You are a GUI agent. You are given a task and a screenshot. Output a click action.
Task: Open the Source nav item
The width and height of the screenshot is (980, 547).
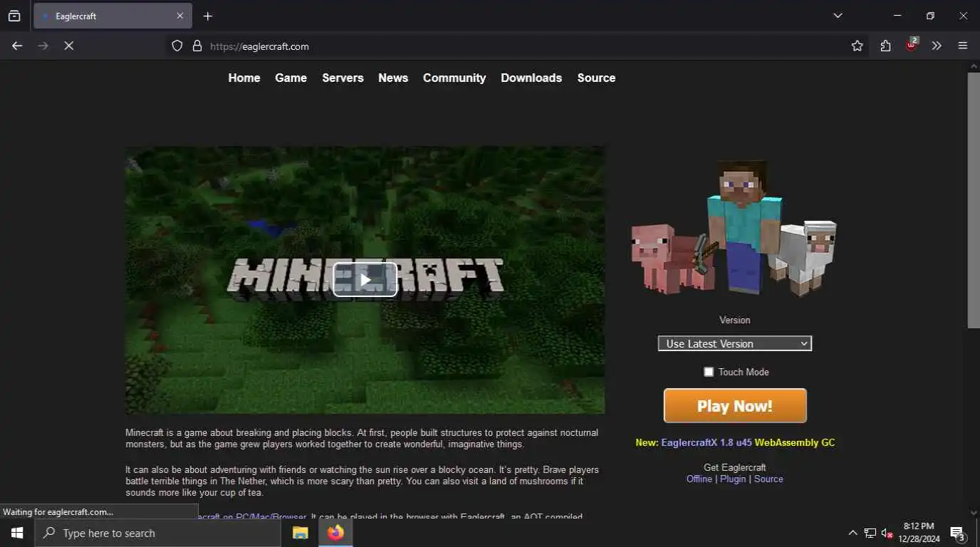[596, 78]
